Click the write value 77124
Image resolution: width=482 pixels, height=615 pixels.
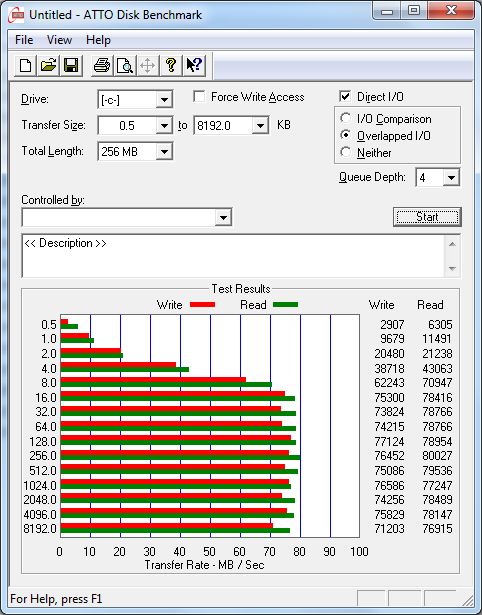tap(389, 442)
